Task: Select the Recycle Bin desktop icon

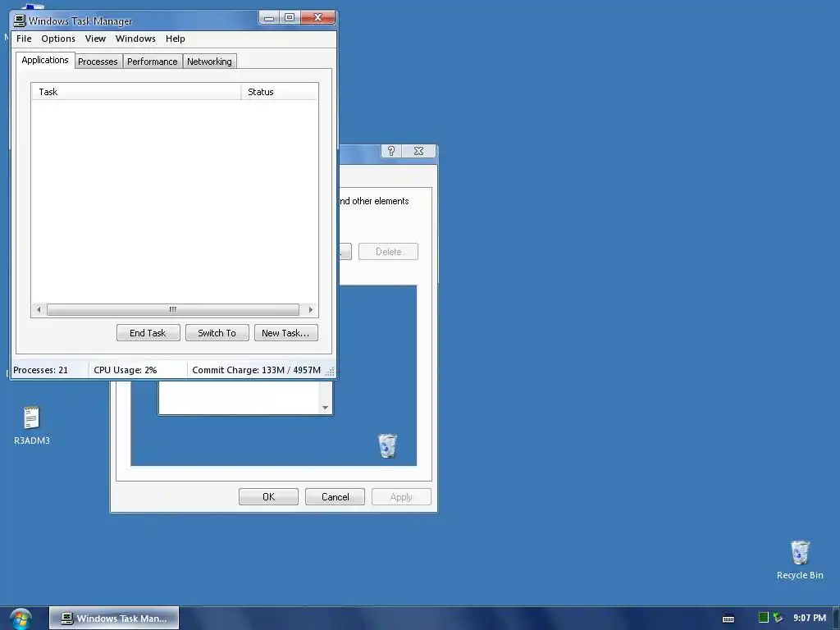Action: (x=800, y=559)
